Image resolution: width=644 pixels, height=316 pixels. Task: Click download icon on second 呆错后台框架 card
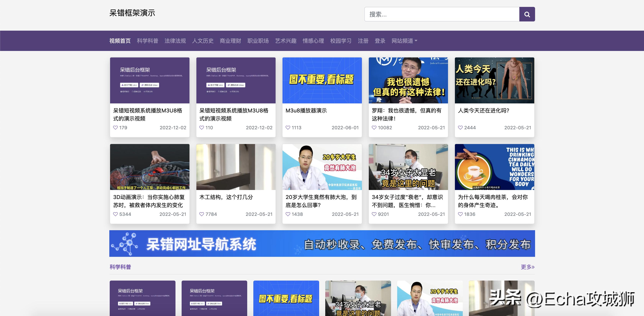pyautogui.click(x=209, y=85)
